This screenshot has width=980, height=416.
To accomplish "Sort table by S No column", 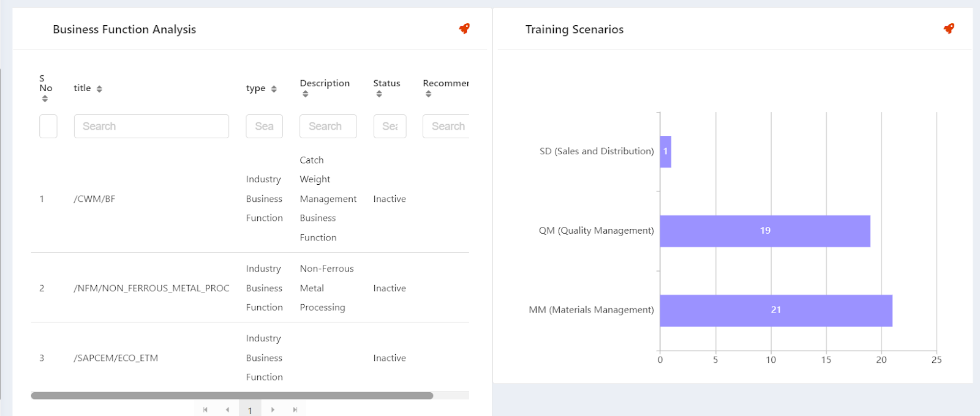I will pyautogui.click(x=45, y=98).
